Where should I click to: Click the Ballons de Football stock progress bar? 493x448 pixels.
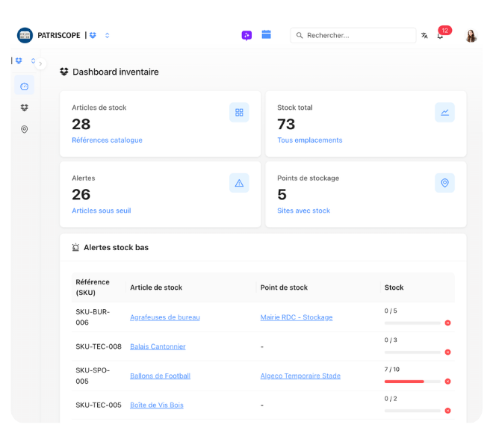[412, 382]
